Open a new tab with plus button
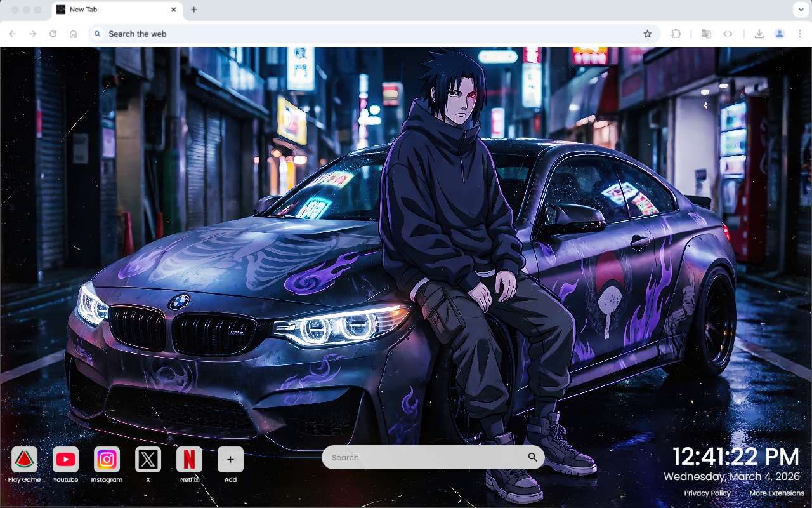The image size is (812, 508). click(194, 10)
